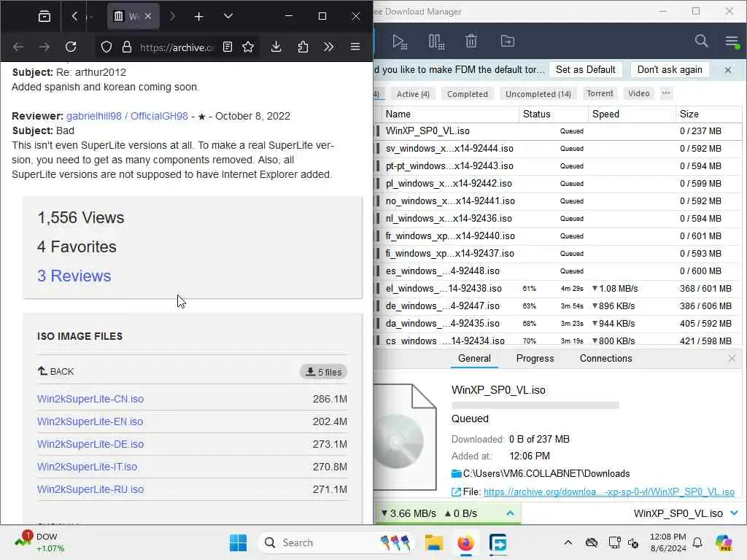The height and width of the screenshot is (560, 747).
Task: Open Free Download Manager taskbar icon
Action: [498, 542]
